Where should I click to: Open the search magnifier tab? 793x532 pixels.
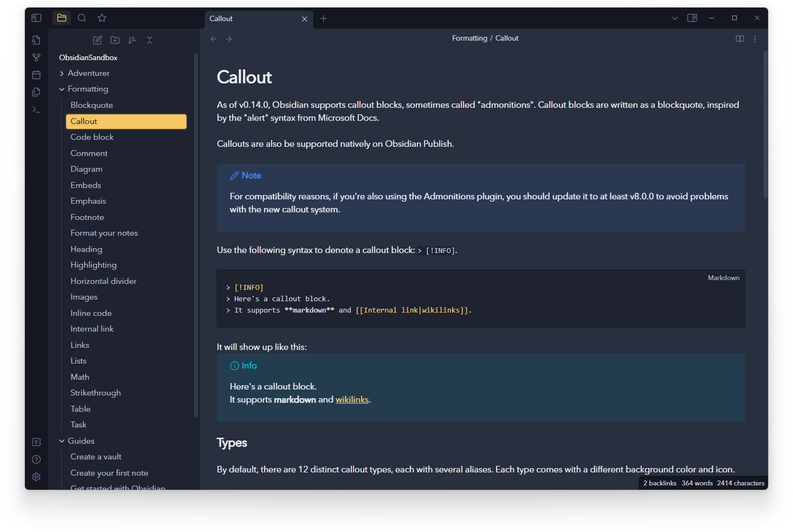click(82, 18)
